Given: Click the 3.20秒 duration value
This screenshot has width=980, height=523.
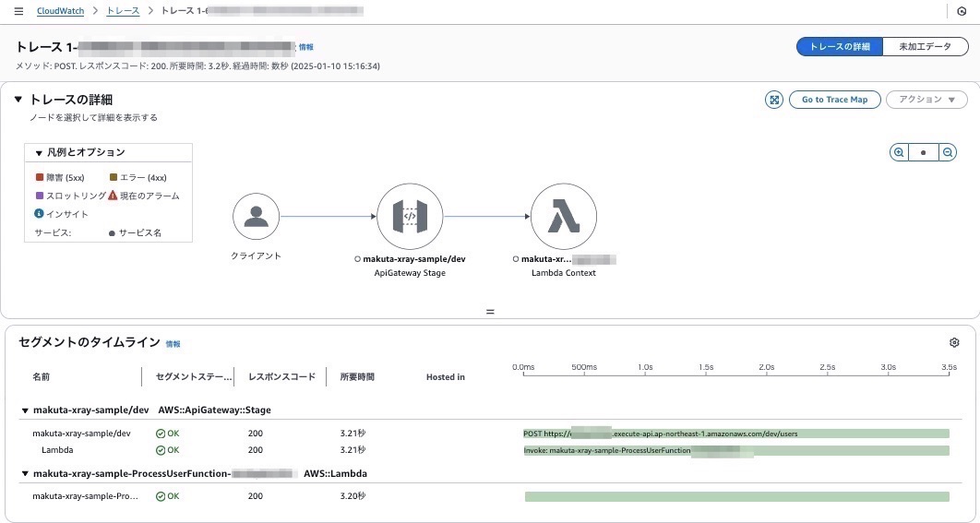Looking at the screenshot, I should [353, 496].
